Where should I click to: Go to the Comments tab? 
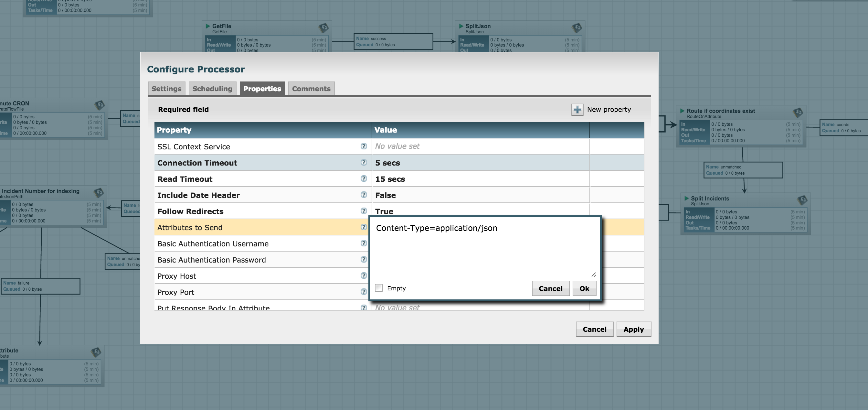(x=311, y=89)
